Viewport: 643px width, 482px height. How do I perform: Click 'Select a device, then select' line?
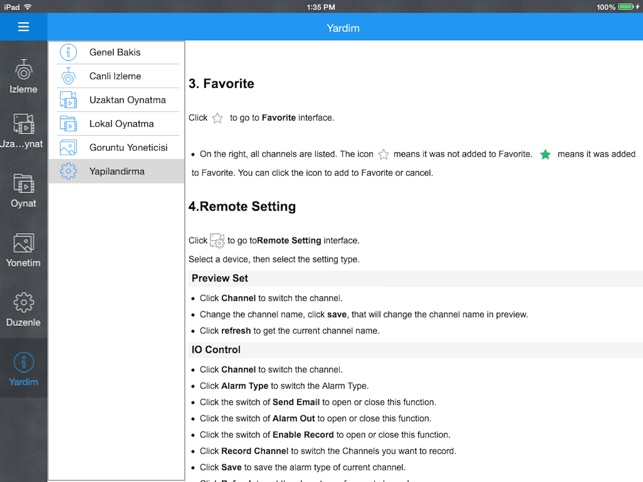(274, 259)
